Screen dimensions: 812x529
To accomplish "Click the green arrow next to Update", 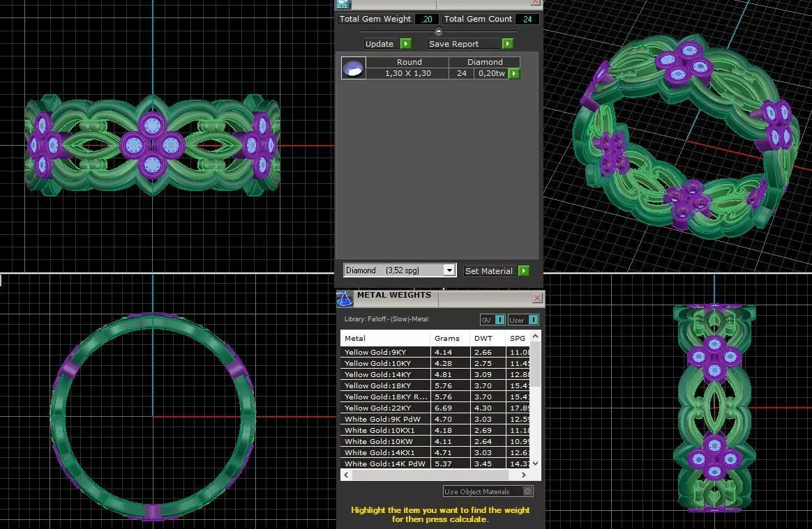I will (x=406, y=44).
